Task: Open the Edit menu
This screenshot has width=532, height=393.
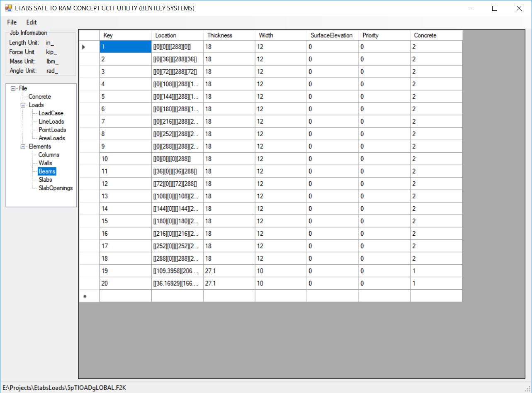Action: (x=32, y=22)
